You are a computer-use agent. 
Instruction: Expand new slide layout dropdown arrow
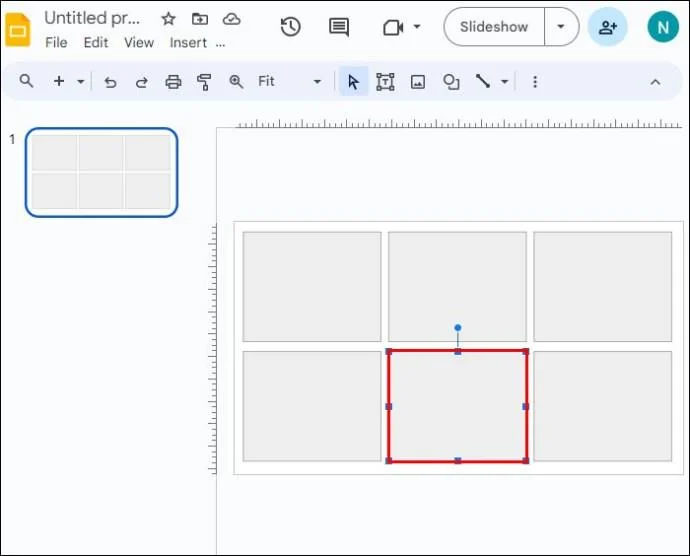point(81,81)
